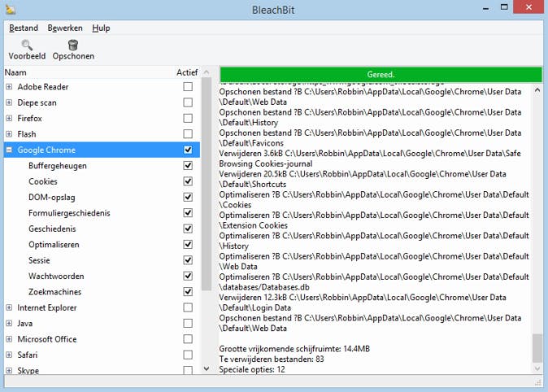The height and width of the screenshot is (392, 548).
Task: Uncheck the Optimaliseren checkbox
Action: (x=188, y=245)
